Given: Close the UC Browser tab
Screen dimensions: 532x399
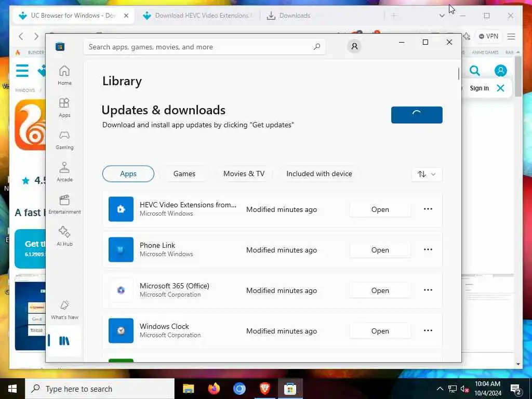Looking at the screenshot, I should [126, 16].
